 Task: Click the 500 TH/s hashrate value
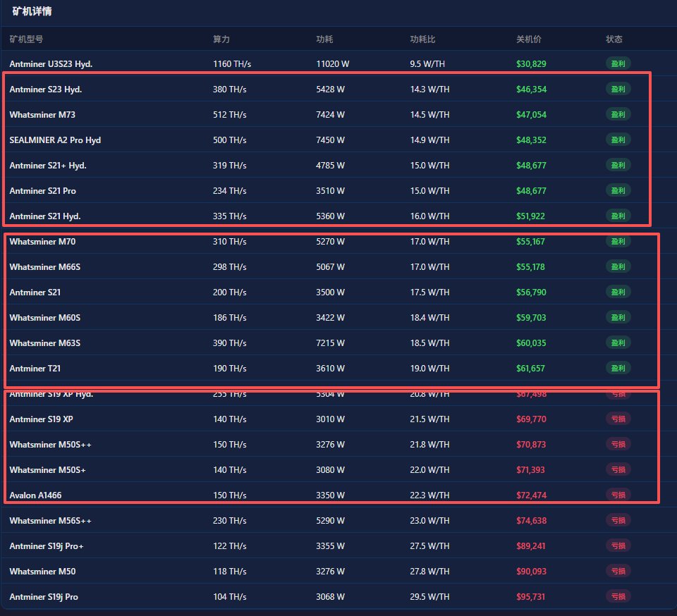point(230,140)
